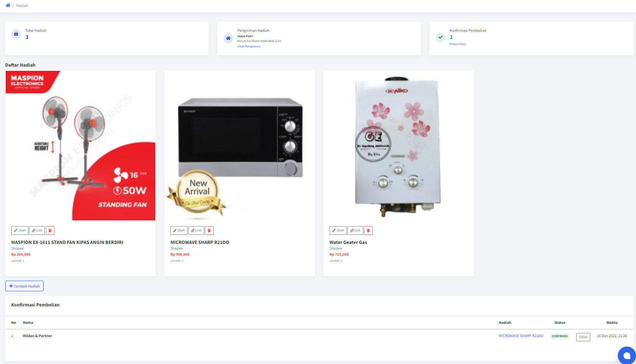This screenshot has height=364, width=636.
Task: Click the gift icon beside Total Hadiah
Action: click(x=16, y=34)
